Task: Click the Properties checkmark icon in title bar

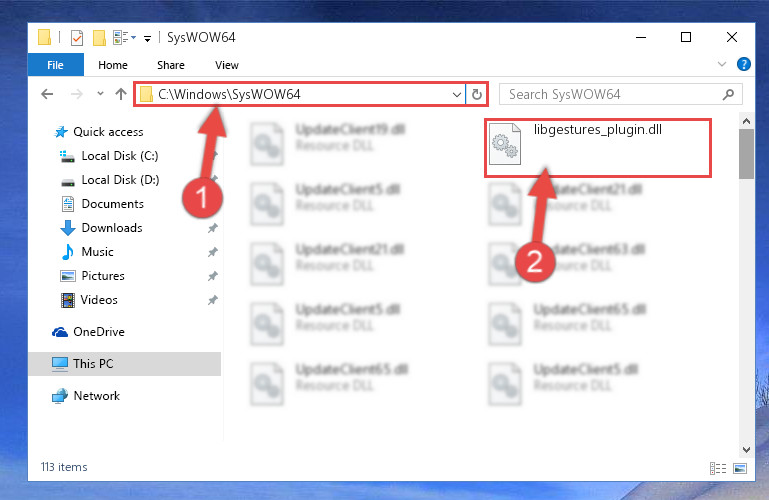Action: coord(77,38)
